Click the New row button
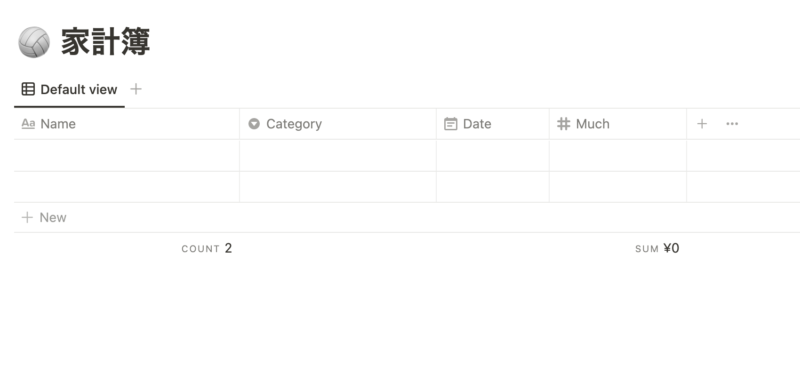Image resolution: width=800 pixels, height=381 pixels. (44, 218)
